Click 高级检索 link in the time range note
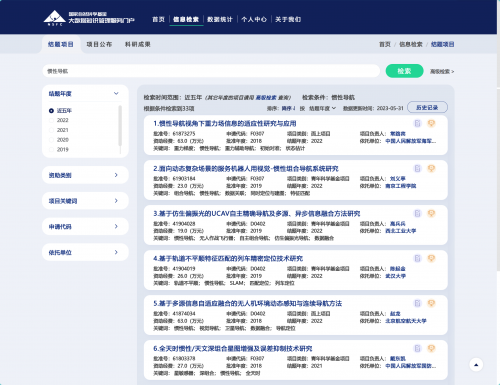Image resolution: width=500 pixels, height=385 pixels. [266, 98]
